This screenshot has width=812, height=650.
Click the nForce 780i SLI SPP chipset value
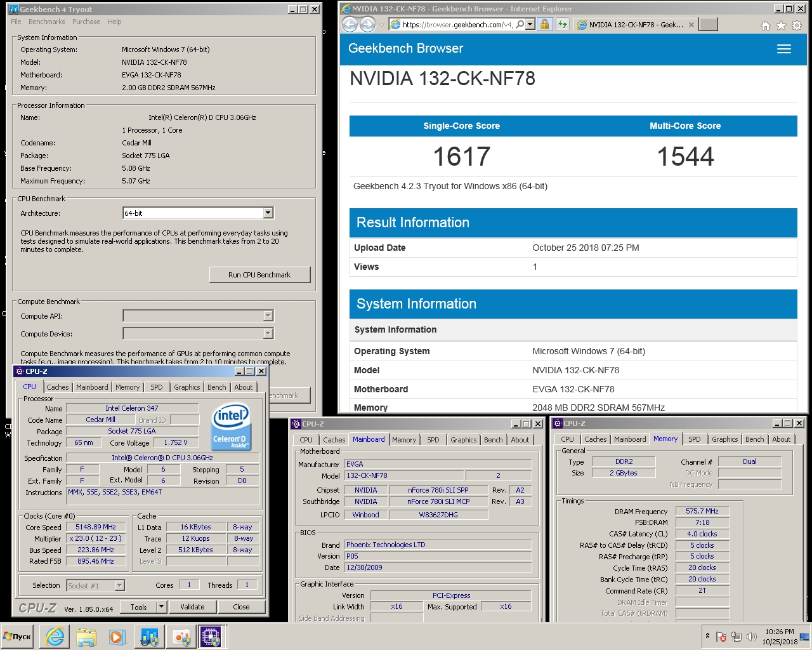(438, 490)
